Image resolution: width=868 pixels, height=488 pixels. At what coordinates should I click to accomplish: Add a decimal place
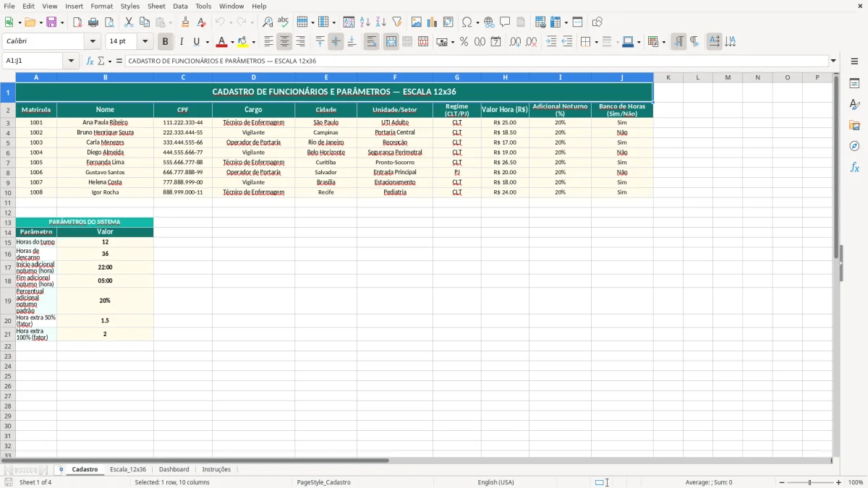516,42
